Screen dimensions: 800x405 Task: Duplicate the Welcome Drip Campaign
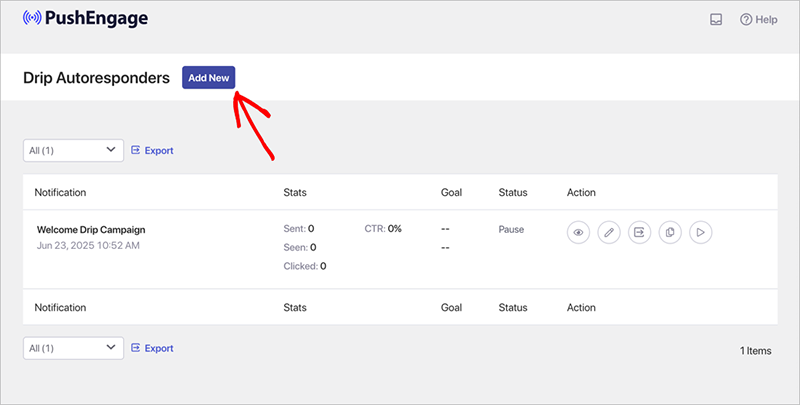670,232
